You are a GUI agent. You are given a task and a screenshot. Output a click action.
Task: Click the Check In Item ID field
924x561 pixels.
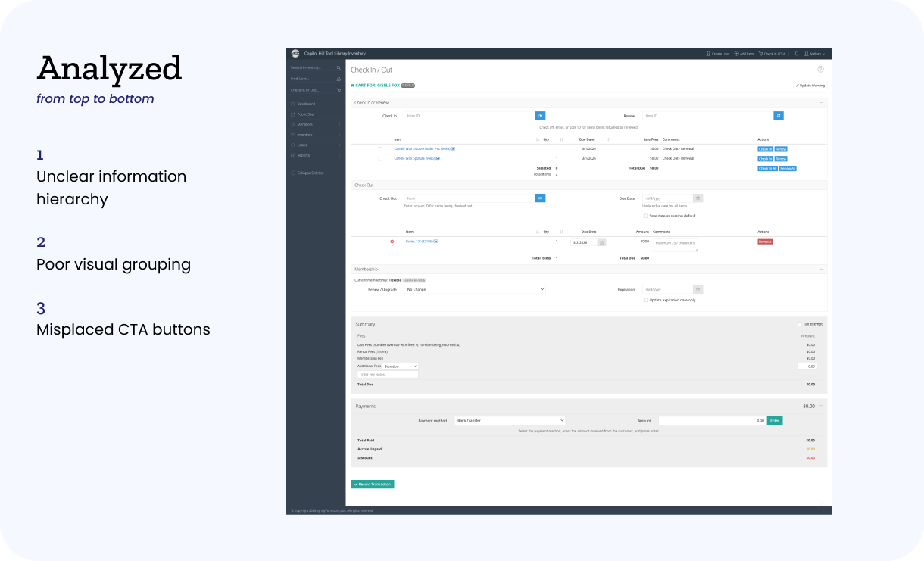pos(470,116)
